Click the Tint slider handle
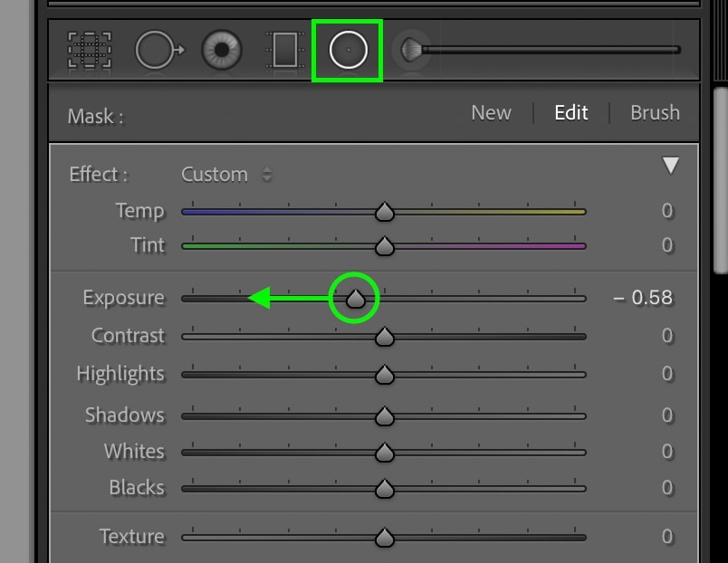 pyautogui.click(x=385, y=246)
